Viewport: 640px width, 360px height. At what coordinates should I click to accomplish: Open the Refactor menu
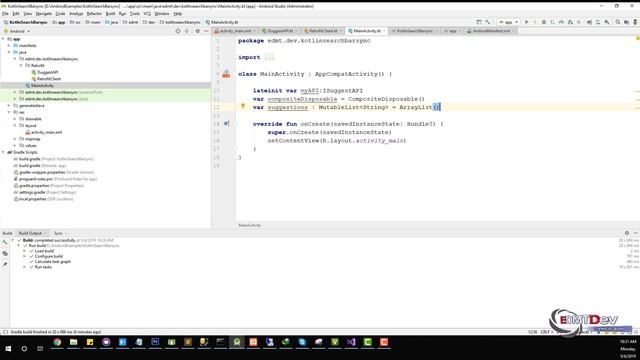tap(94, 14)
